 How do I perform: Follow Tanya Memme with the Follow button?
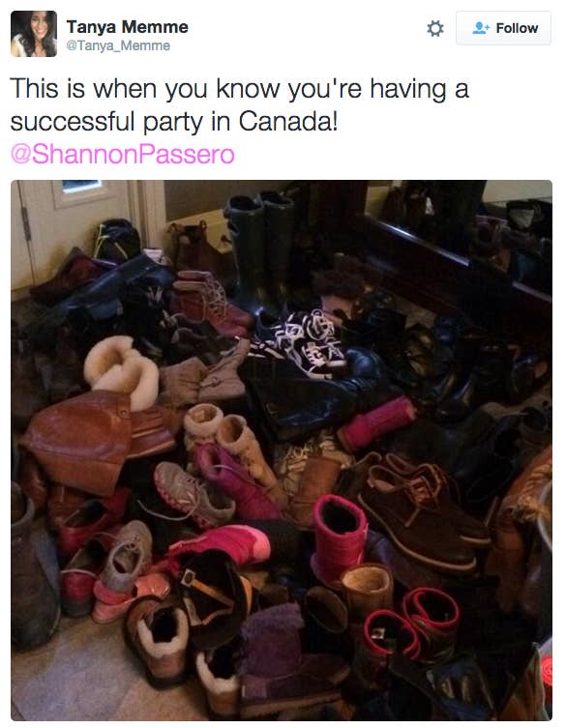[x=504, y=28]
